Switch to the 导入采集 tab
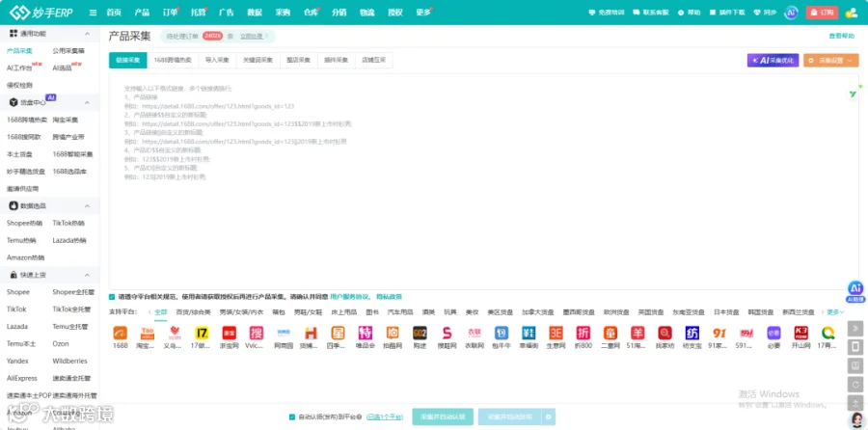 [217, 60]
